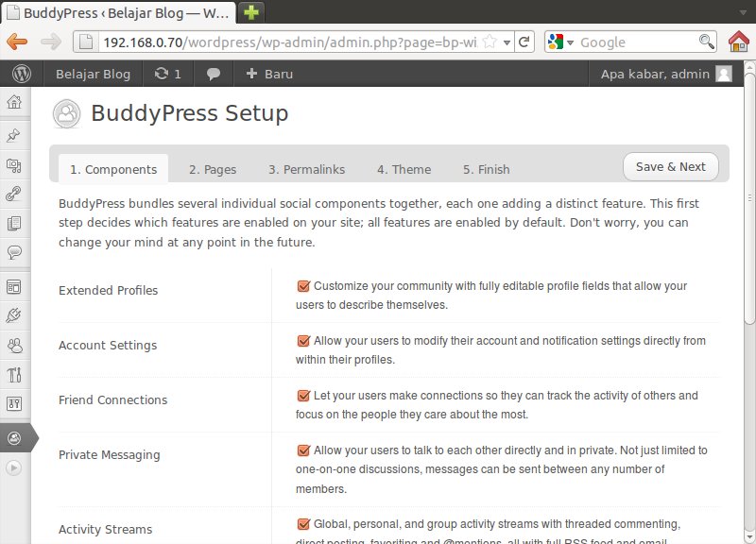The width and height of the screenshot is (756, 544).
Task: Click the Save & Next button
Action: point(671,167)
